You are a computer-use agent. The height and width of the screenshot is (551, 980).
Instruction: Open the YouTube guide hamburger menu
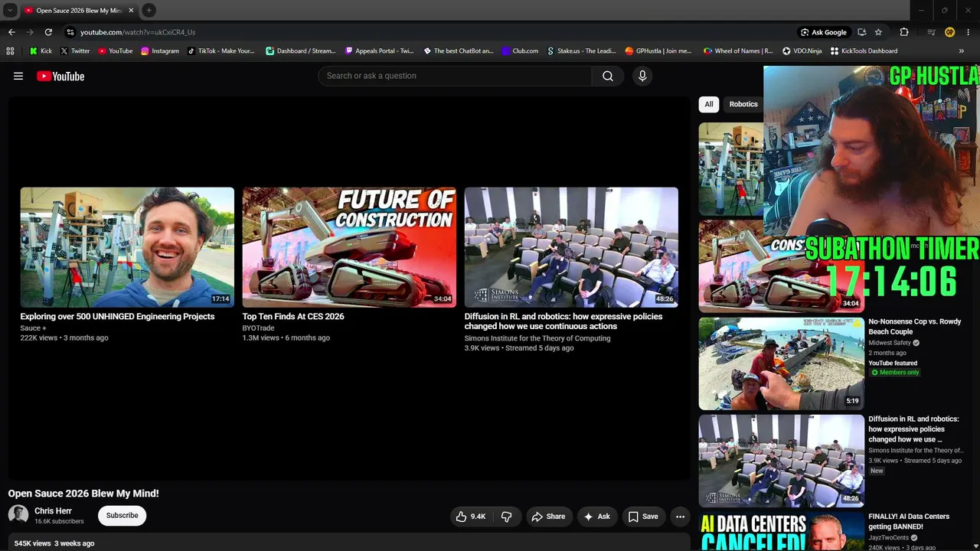(18, 76)
